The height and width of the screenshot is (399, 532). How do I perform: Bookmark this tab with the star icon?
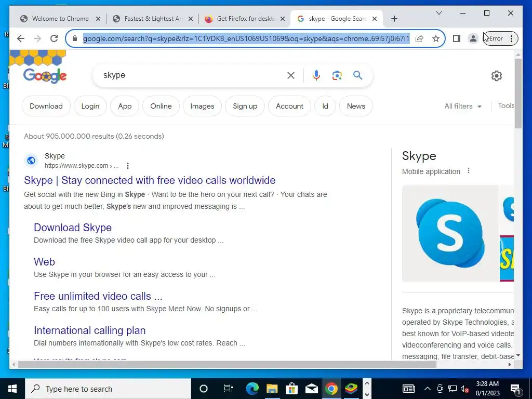pyautogui.click(x=436, y=38)
